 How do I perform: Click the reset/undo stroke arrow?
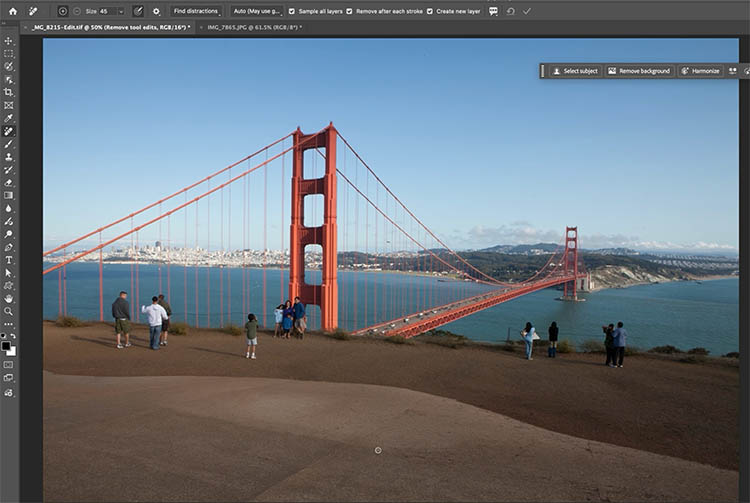pos(511,11)
